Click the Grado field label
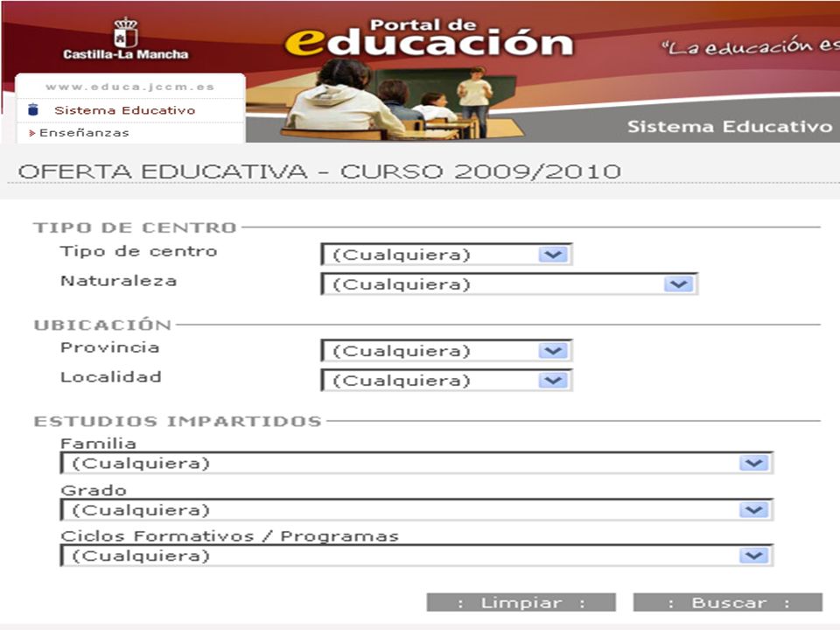The width and height of the screenshot is (840, 630). coord(94,490)
